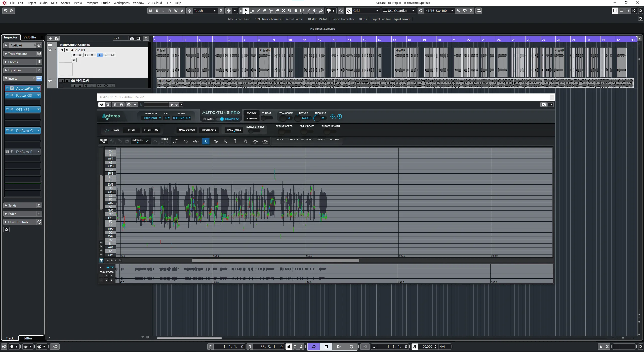644x352 pixels.
Task: Adjust the Detune knob
Action: coord(298,118)
